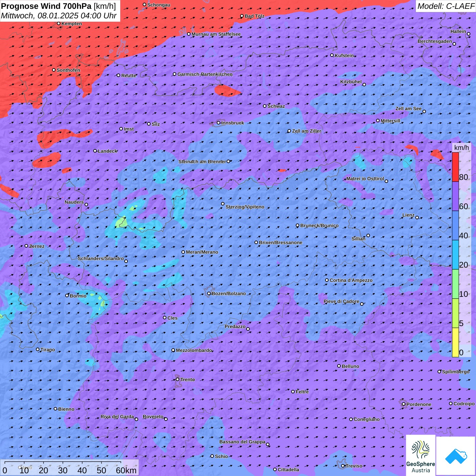Click the Kufstein city label
Image resolution: width=476 pixels, height=476 pixels.
pos(344,55)
